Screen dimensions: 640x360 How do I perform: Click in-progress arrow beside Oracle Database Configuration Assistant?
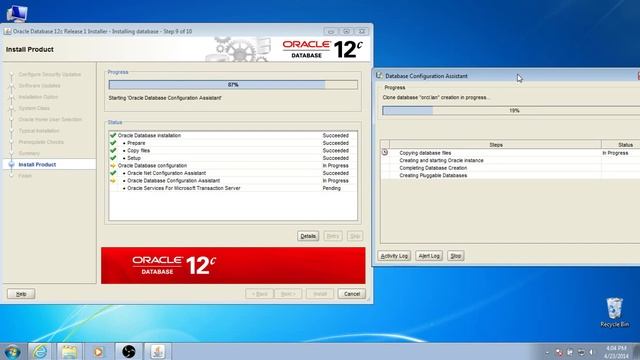[x=113, y=180]
